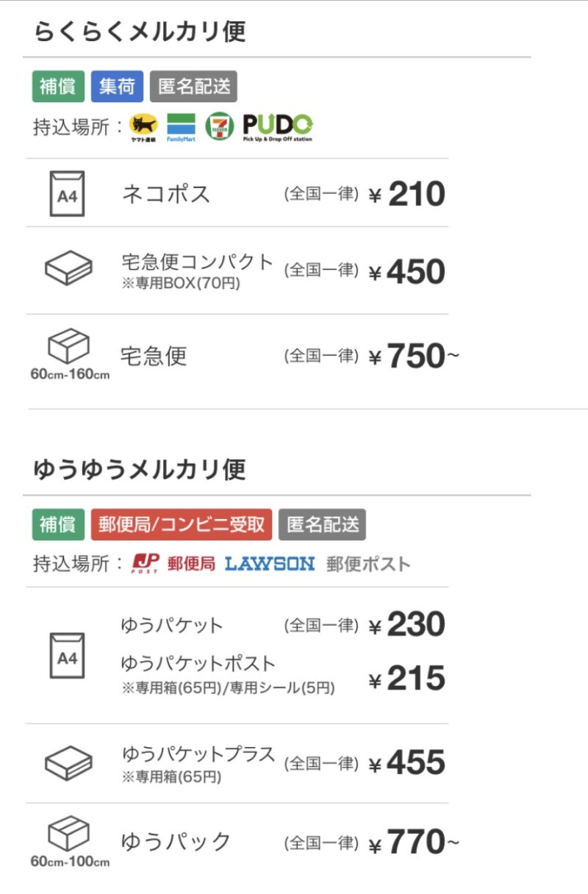Click the Japan Post JP logo
The image size is (588, 894).
pos(146,564)
